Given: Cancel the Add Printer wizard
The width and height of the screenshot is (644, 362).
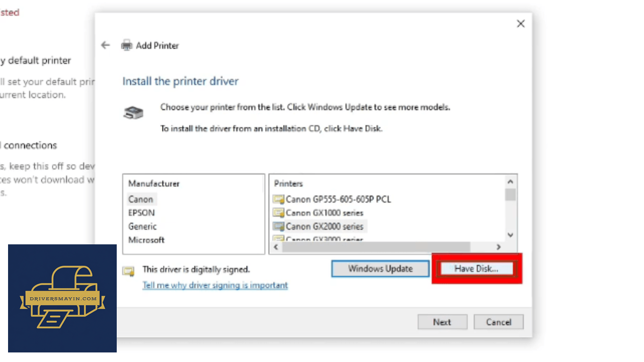Looking at the screenshot, I should point(499,322).
